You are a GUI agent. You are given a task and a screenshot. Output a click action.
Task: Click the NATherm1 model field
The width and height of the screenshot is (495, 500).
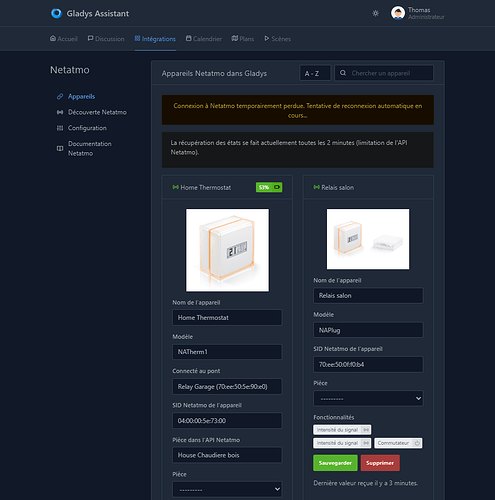coord(227,352)
